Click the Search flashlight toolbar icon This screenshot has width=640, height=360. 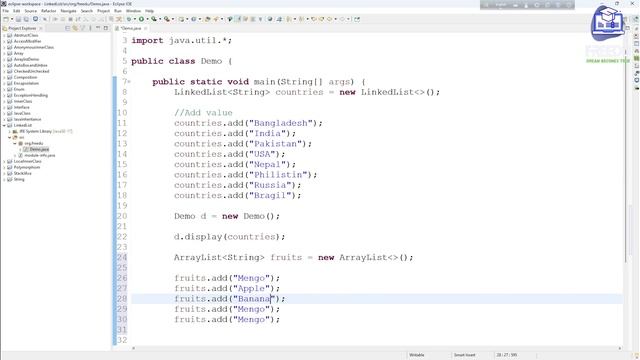coord(216,19)
